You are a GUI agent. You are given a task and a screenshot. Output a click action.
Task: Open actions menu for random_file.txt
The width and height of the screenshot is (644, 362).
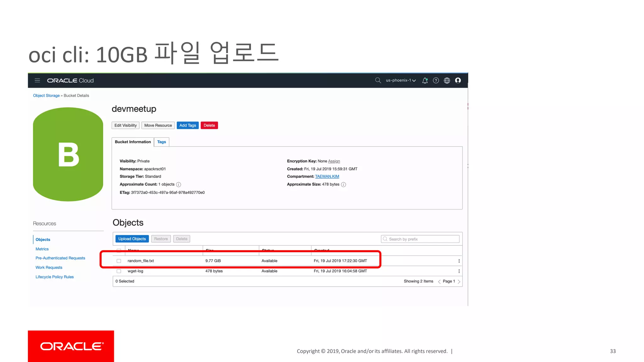click(x=459, y=261)
